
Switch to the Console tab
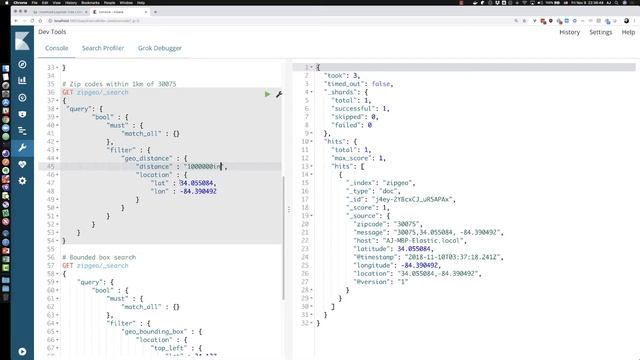(x=57, y=48)
